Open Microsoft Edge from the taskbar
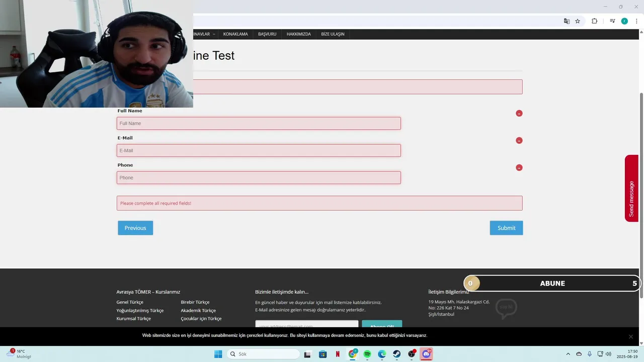The height and width of the screenshot is (362, 644). (x=382, y=354)
